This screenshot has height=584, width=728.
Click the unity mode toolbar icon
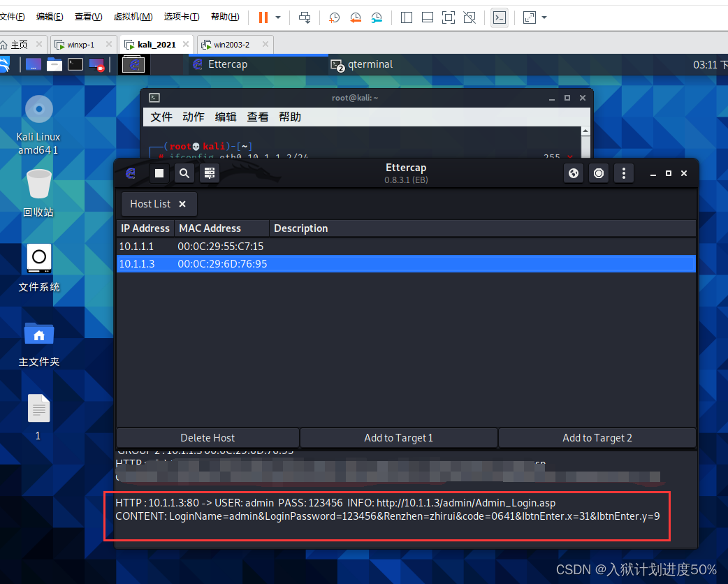pos(469,17)
